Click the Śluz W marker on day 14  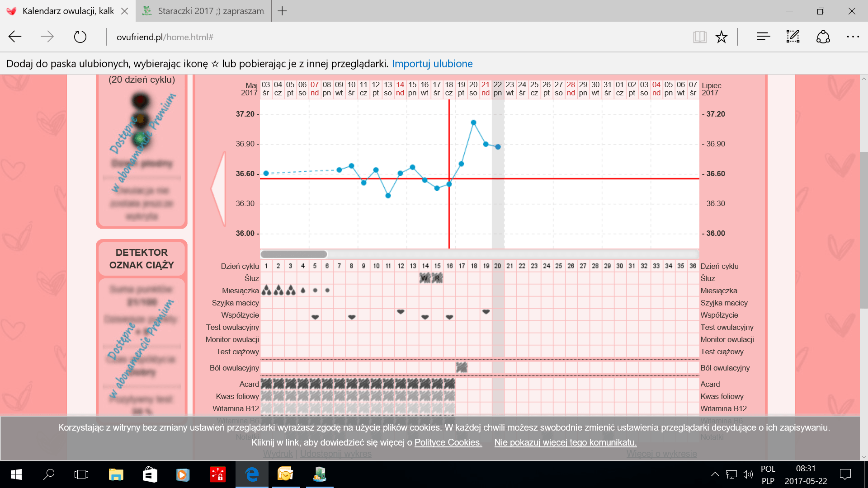[x=425, y=278]
